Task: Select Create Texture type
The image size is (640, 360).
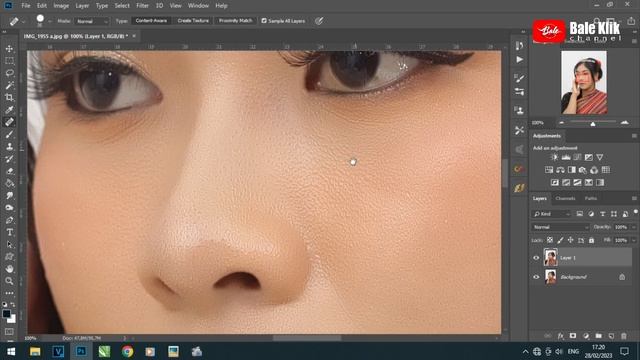Action: [193, 21]
